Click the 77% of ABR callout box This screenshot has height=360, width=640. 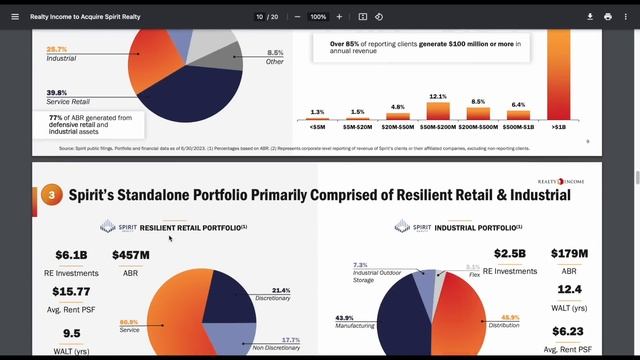coord(89,124)
